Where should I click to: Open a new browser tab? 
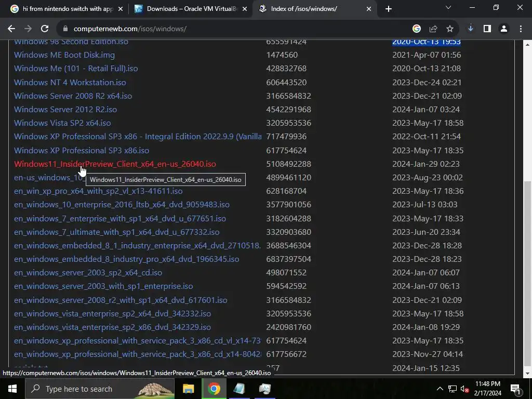coord(389,9)
